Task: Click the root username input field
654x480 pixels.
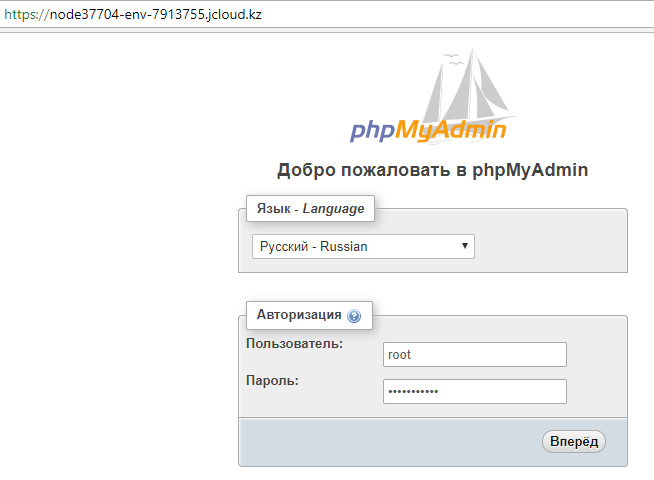Action: pos(475,354)
